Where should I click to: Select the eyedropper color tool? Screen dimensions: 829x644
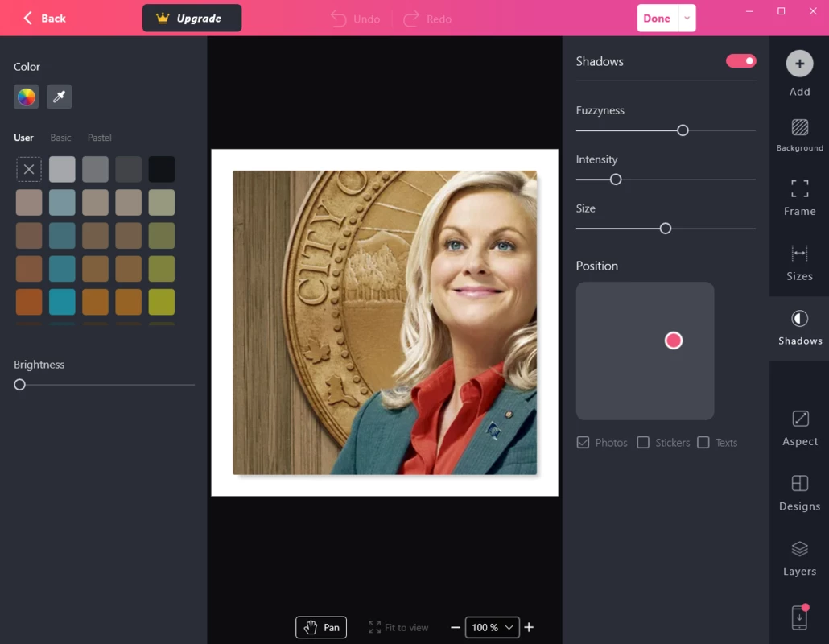point(60,97)
